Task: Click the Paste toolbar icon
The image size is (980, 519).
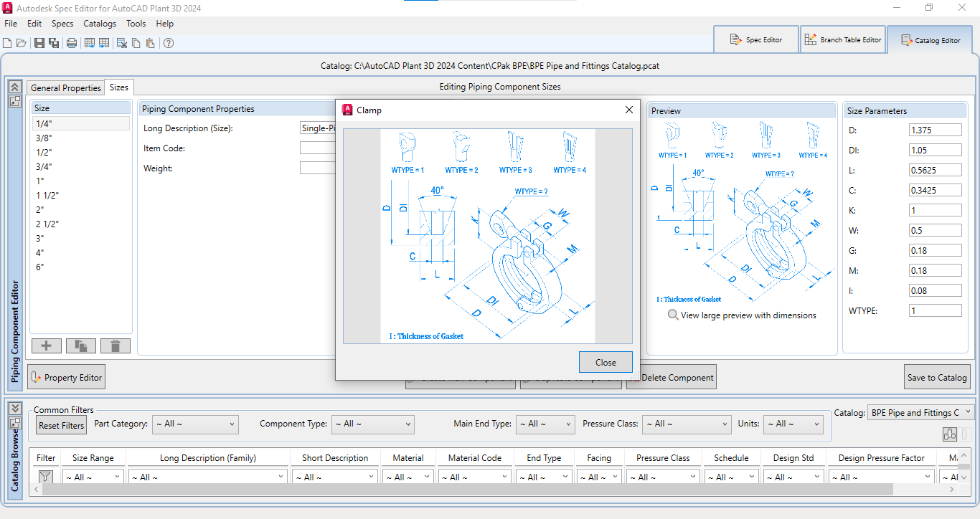Action: click(150, 43)
